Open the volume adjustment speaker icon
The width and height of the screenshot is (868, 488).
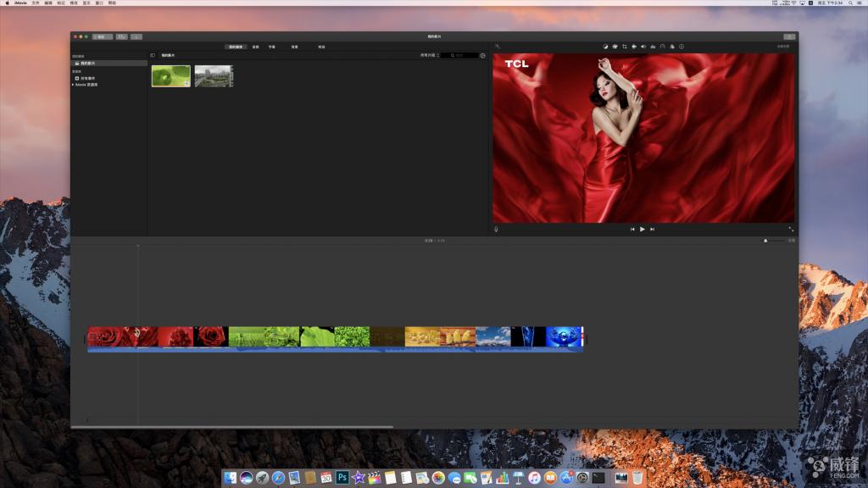pos(643,47)
